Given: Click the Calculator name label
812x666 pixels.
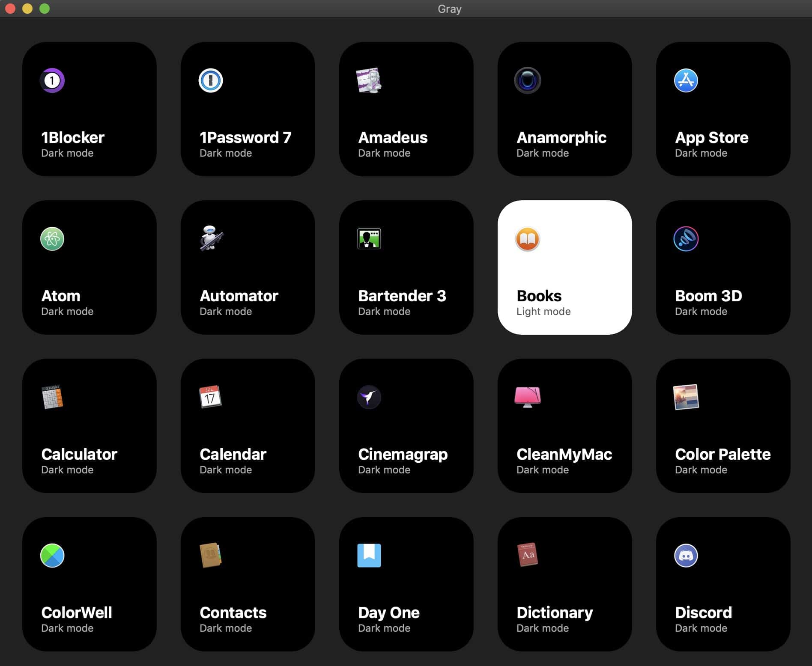Looking at the screenshot, I should [79, 455].
